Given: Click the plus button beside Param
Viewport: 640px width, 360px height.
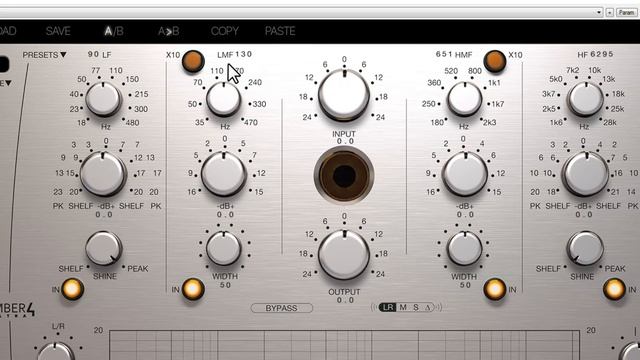Looking at the screenshot, I should coord(609,12).
